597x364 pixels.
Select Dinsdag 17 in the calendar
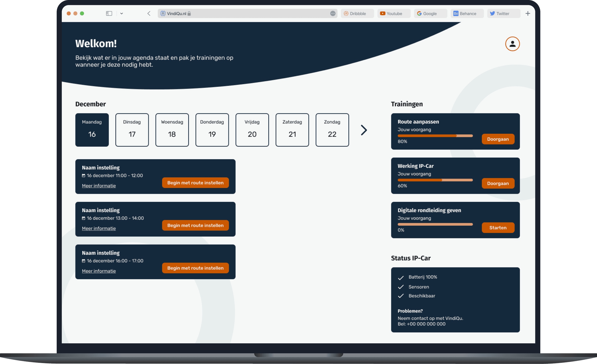(x=132, y=130)
